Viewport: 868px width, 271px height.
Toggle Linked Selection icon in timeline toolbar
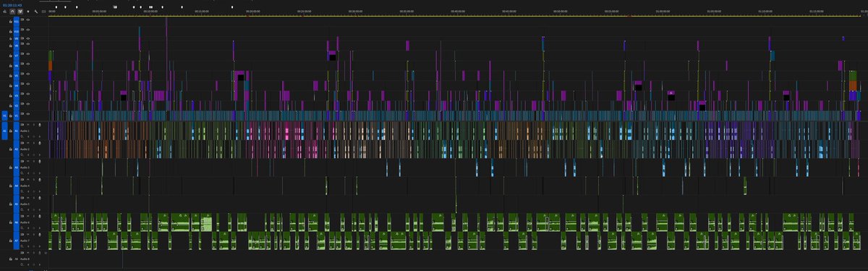point(20,12)
